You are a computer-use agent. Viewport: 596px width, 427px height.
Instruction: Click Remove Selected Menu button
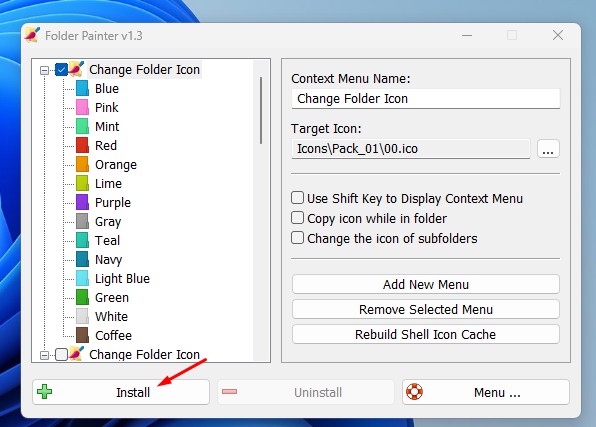(x=426, y=309)
